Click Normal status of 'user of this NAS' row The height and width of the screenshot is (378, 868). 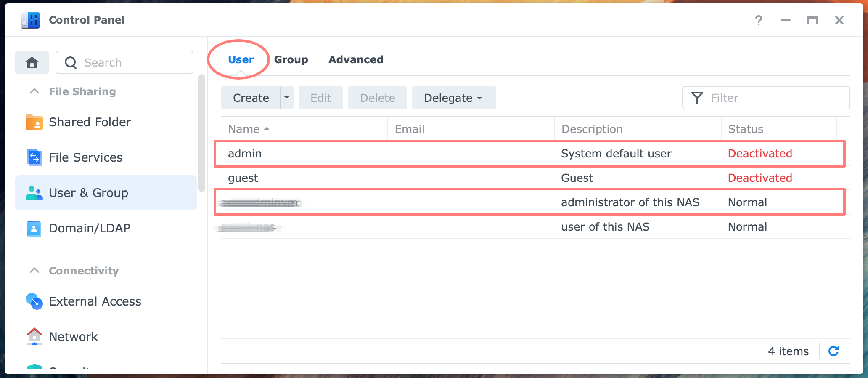[x=747, y=227]
